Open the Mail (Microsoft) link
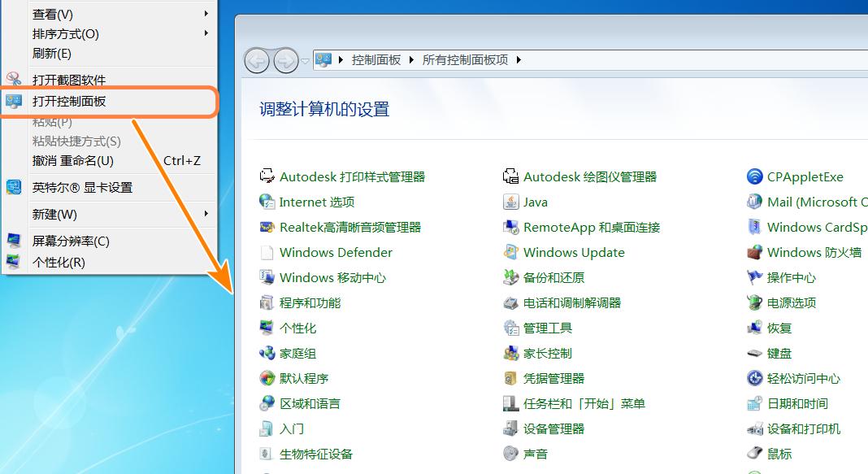This screenshot has width=868, height=474. tap(817, 202)
